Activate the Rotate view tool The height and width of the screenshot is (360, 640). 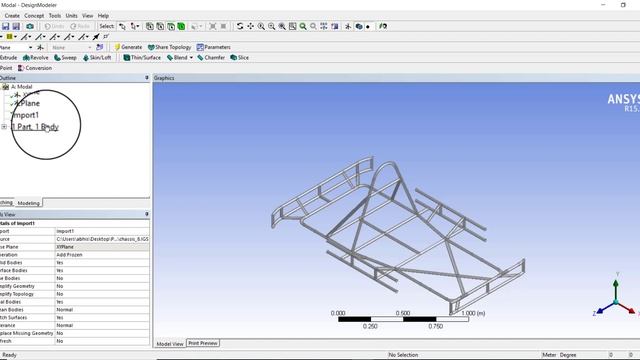pos(240,26)
